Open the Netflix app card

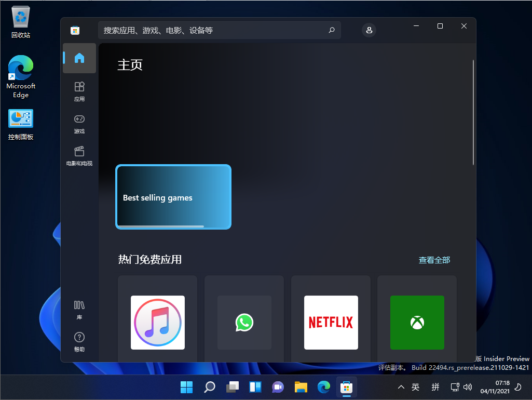(x=331, y=318)
